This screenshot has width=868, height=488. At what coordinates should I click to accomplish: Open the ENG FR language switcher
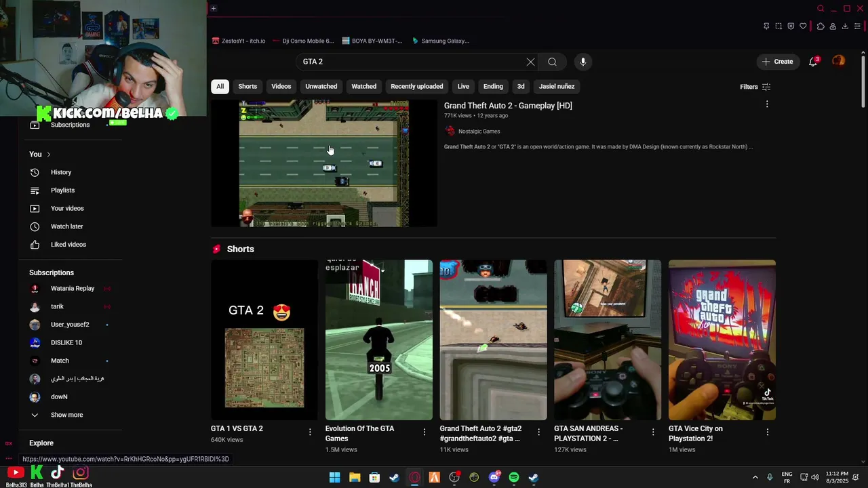click(787, 477)
